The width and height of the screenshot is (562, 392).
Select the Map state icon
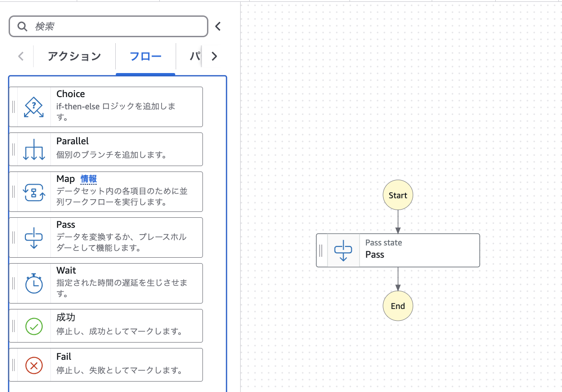click(x=34, y=191)
